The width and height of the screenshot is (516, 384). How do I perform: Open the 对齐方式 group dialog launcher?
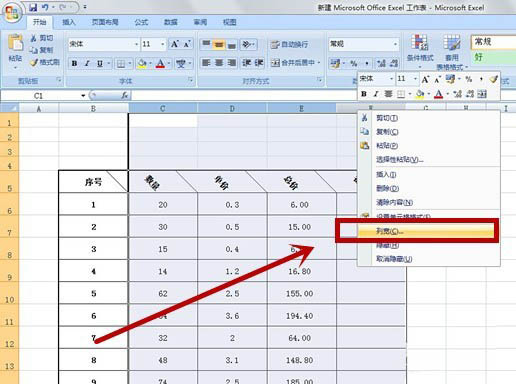(320, 80)
